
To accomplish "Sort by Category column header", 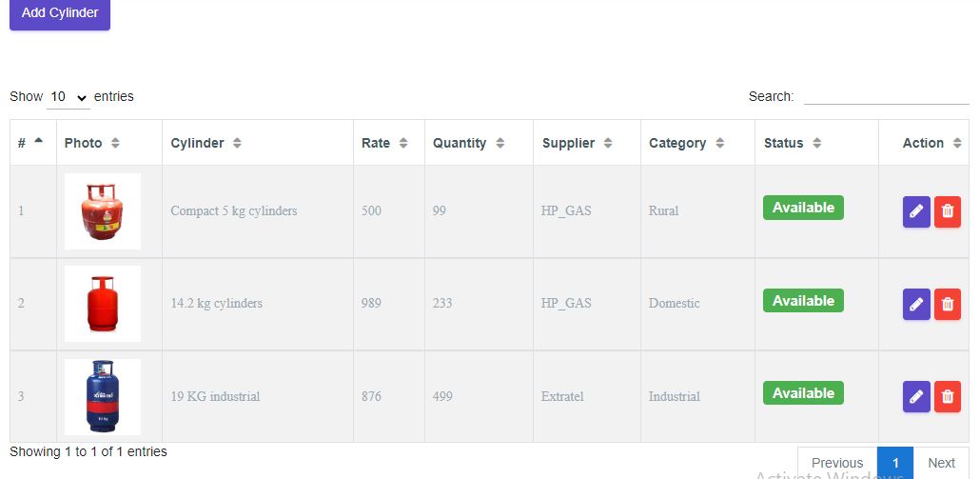I will coord(686,143).
